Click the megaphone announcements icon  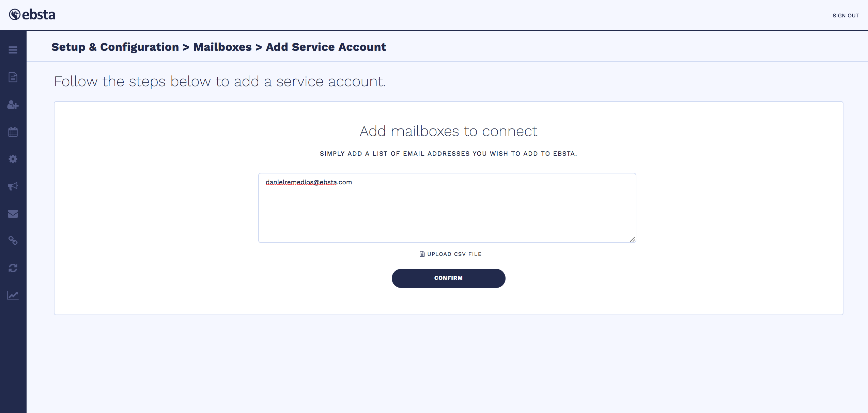(13, 186)
